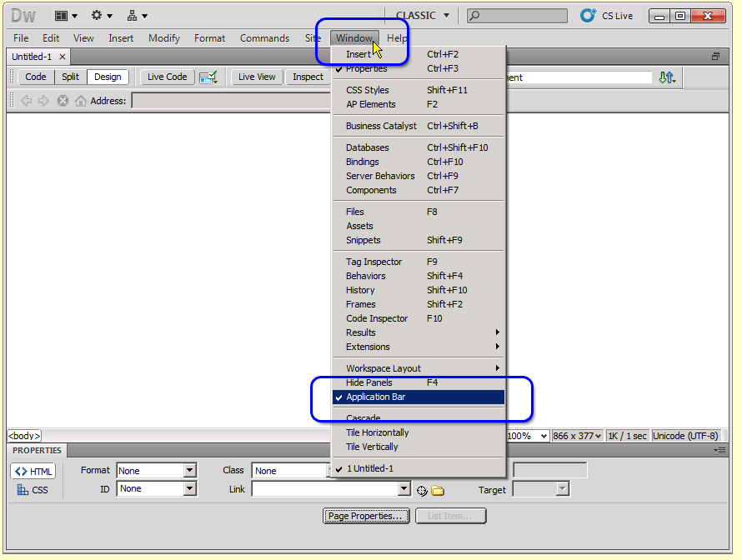
Task: Open the Format dropdown
Action: click(x=190, y=471)
